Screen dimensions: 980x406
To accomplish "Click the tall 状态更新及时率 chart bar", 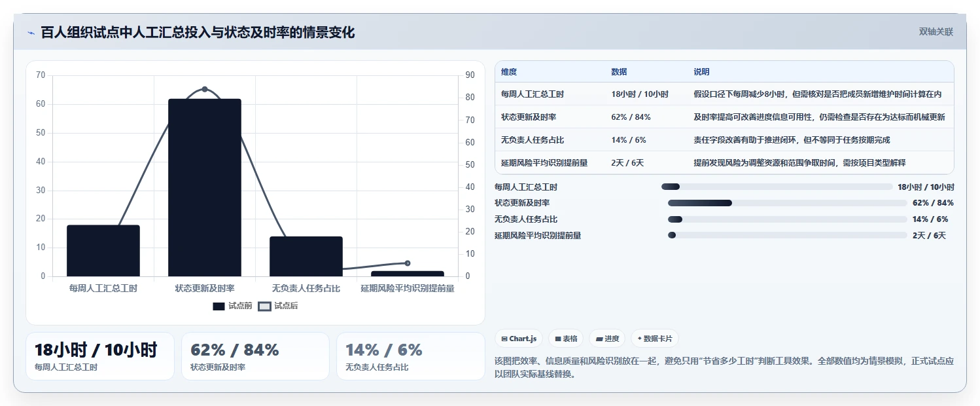I will (x=205, y=188).
